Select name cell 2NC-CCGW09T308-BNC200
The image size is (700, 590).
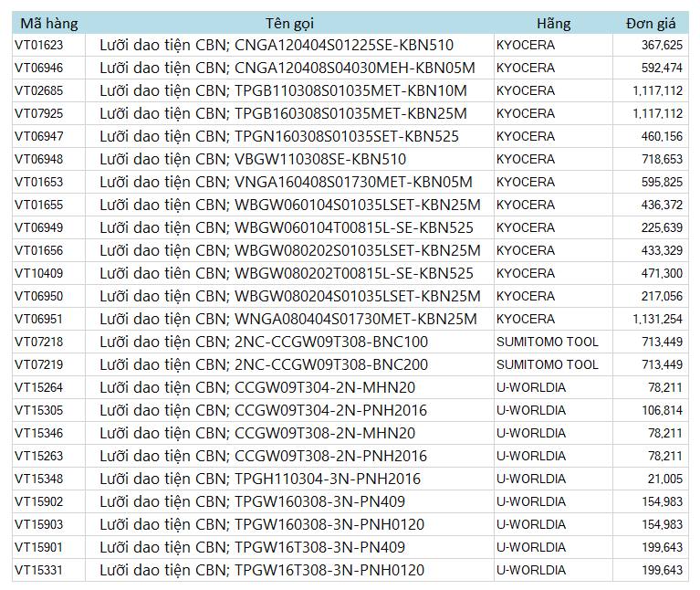pos(289,364)
